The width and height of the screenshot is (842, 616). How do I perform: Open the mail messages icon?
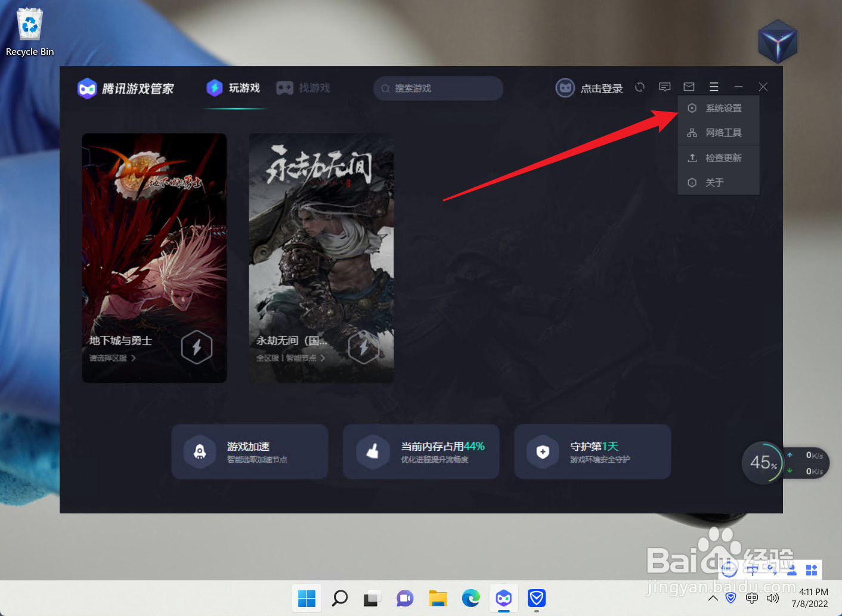point(689,87)
